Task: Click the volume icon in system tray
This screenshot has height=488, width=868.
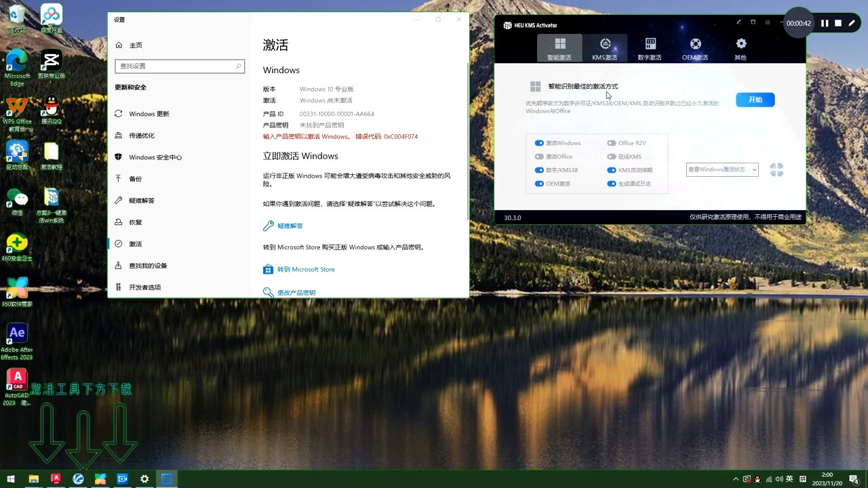Action: pos(778,479)
